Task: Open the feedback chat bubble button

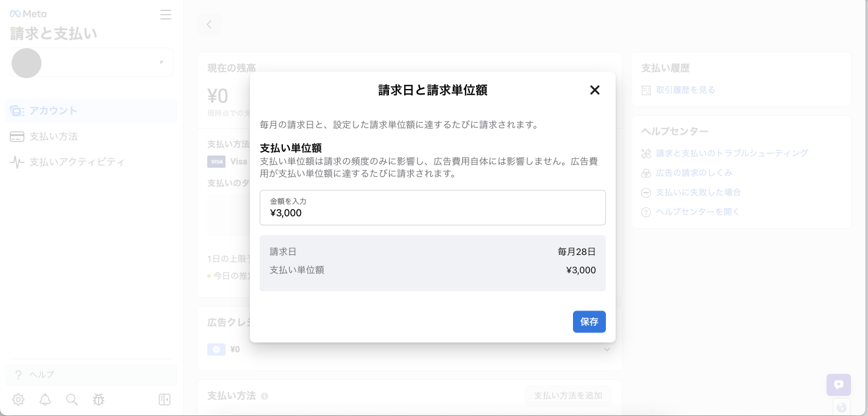Action: coord(839,385)
